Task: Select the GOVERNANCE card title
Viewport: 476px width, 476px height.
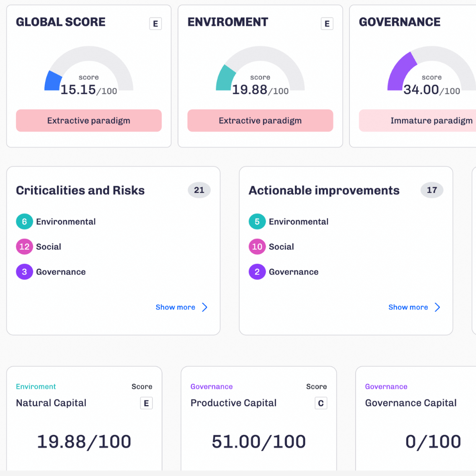Action: click(399, 22)
